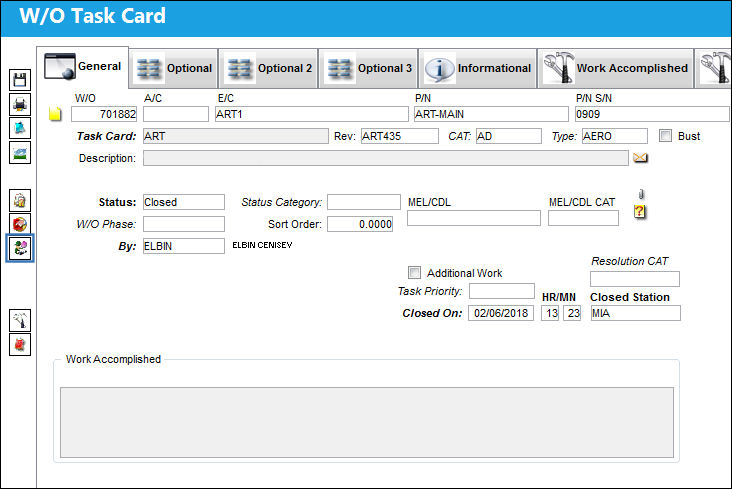Click the yellow question mark help icon
The height and width of the screenshot is (489, 732).
(x=640, y=212)
